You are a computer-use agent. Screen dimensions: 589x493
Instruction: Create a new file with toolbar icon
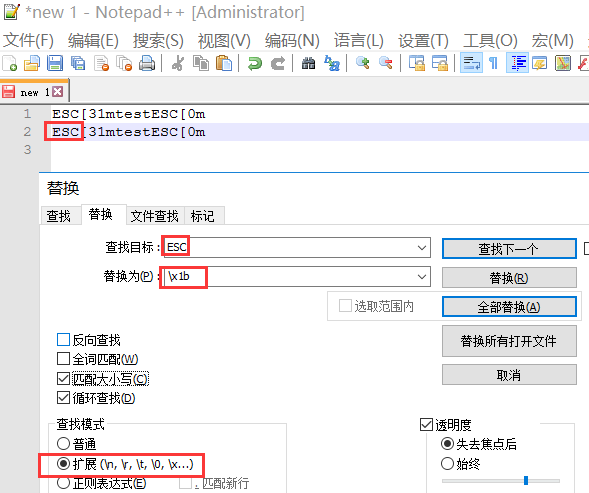point(10,63)
